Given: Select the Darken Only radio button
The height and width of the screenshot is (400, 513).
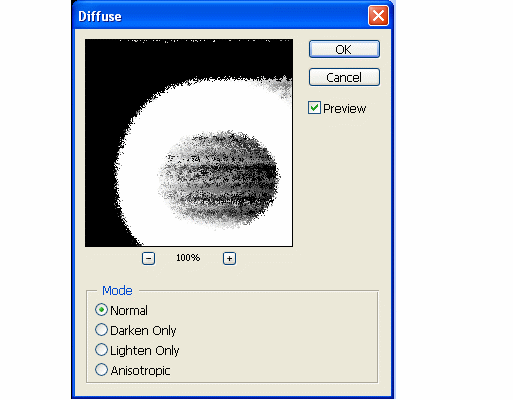Looking at the screenshot, I should coord(101,330).
